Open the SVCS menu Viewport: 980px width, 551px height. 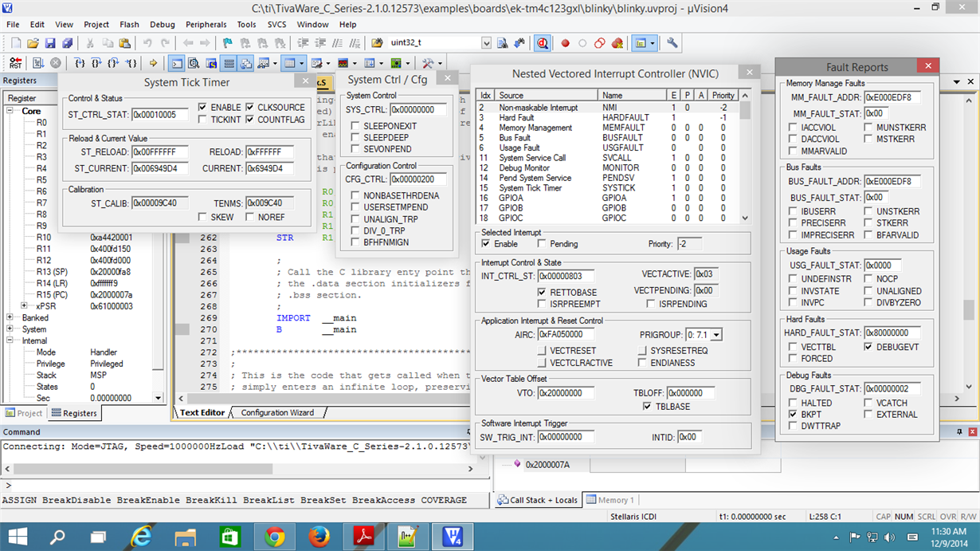pyautogui.click(x=276, y=25)
